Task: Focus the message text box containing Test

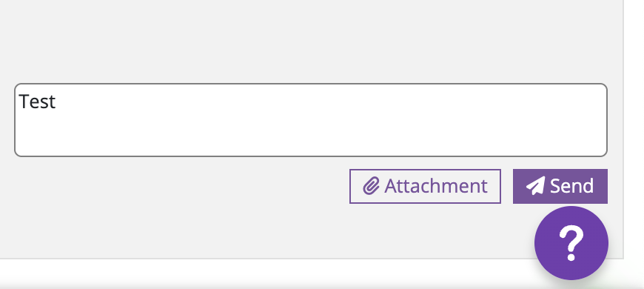Action: [x=311, y=120]
